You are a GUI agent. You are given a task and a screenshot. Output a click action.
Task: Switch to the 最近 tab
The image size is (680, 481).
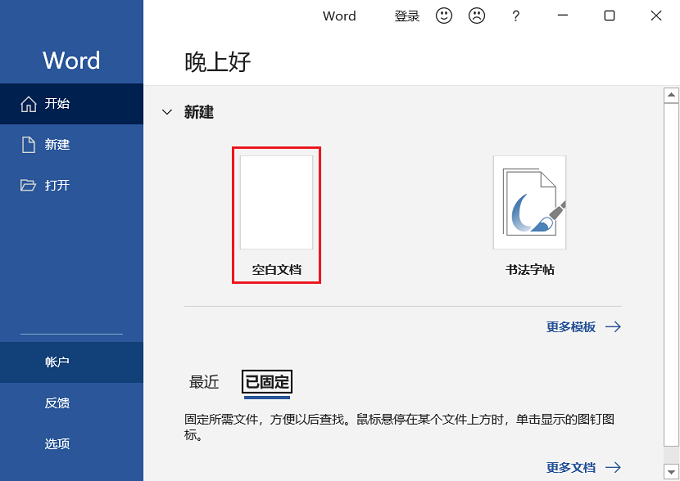click(204, 382)
